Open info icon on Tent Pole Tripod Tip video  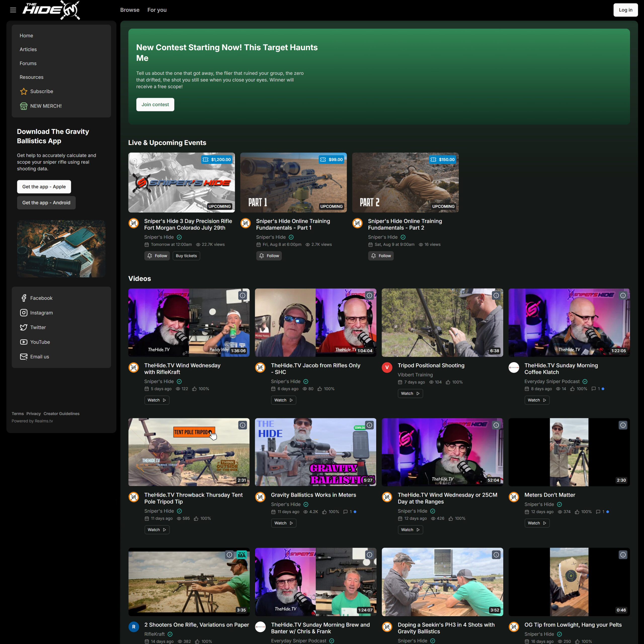click(243, 425)
